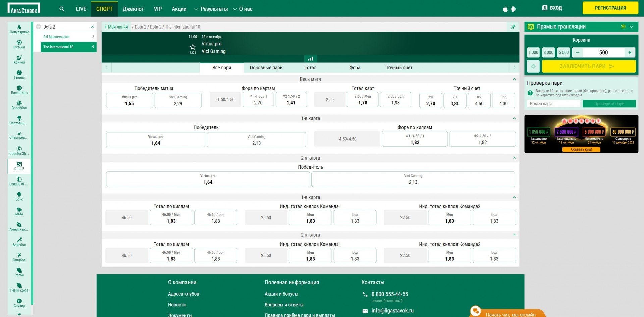Viewport: 644px width, 317px height.
Task: Open the live chat bubble icon
Action: tap(475, 311)
